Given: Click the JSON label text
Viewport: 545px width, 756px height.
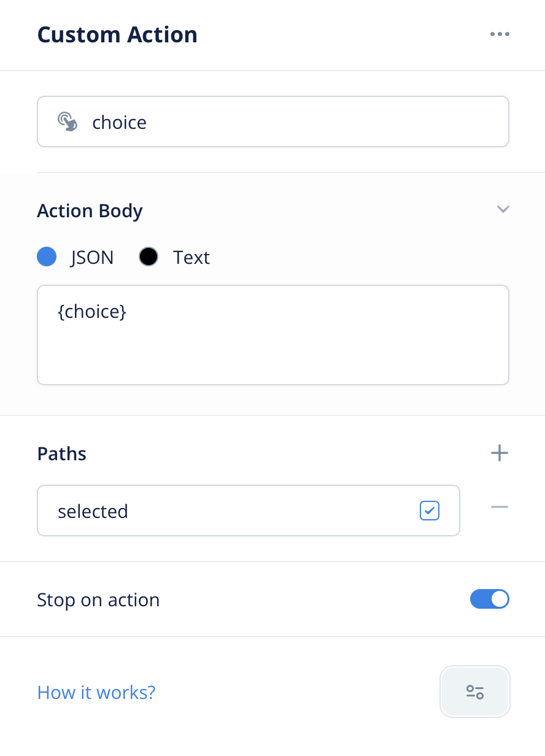Looking at the screenshot, I should [92, 257].
